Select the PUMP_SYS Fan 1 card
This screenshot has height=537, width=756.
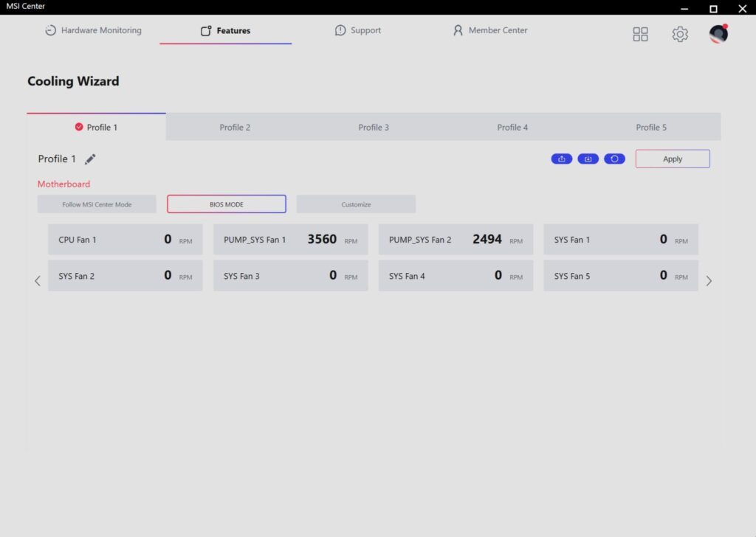tap(291, 239)
